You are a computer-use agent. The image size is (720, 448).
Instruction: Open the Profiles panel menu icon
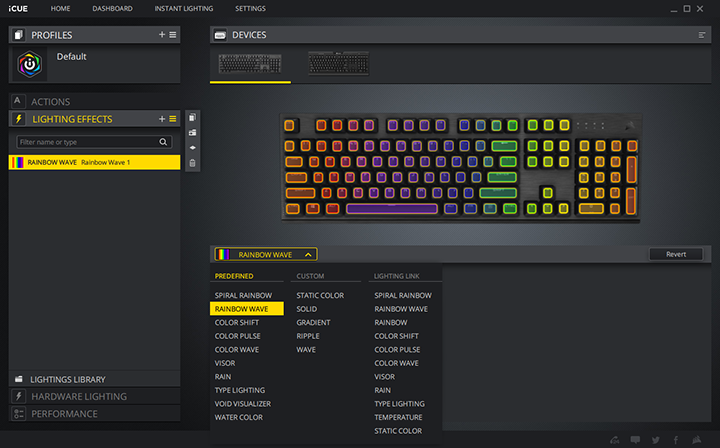[173, 35]
